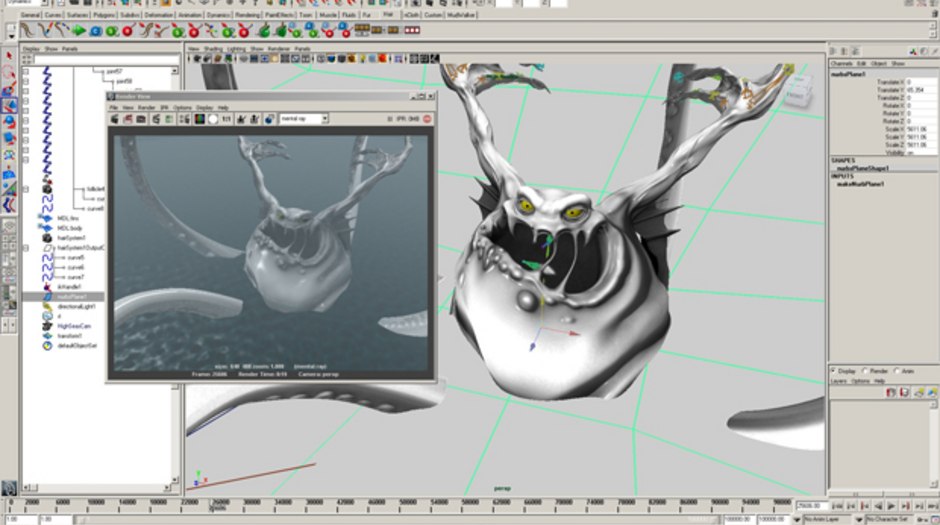Display alpha channel white circle icon

click(x=213, y=119)
